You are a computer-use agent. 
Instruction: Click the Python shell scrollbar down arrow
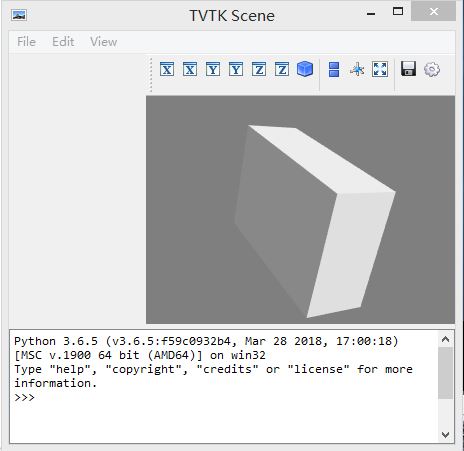pos(445,434)
